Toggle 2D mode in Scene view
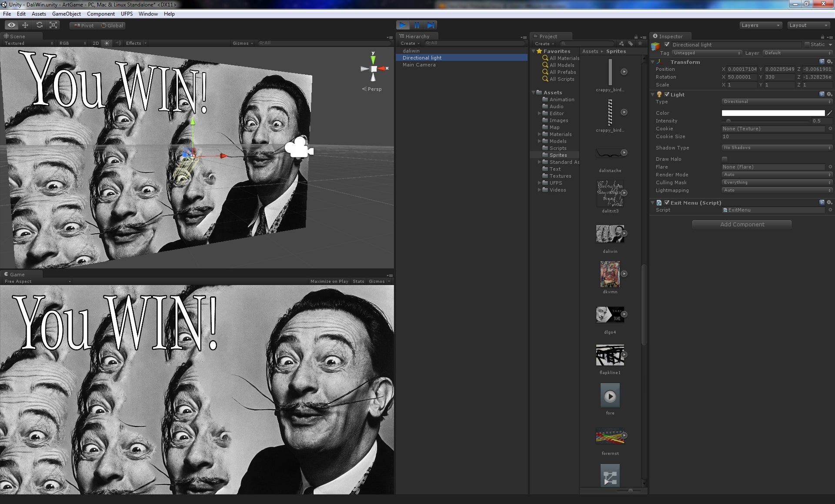835x504 pixels. tap(96, 43)
